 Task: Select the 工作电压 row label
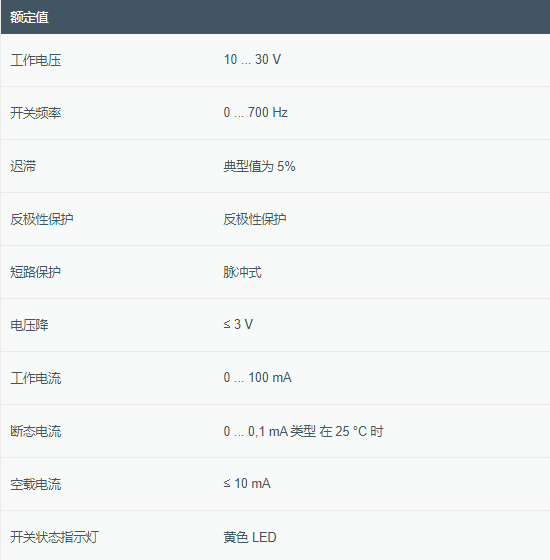[35, 60]
